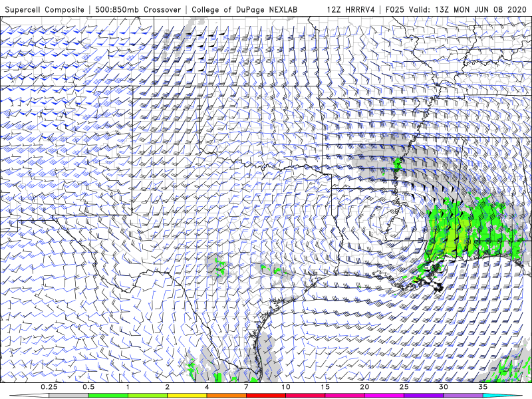Click the legend value 20

(x=364, y=387)
